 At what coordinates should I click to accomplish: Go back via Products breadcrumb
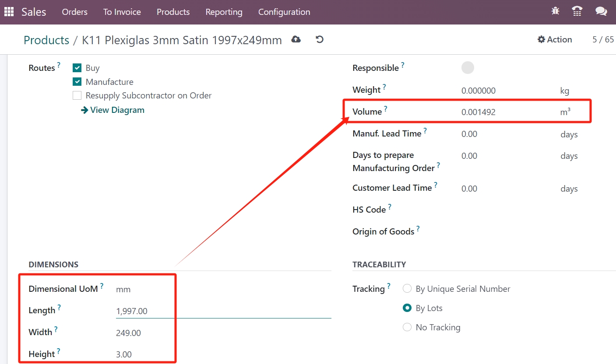pos(46,40)
